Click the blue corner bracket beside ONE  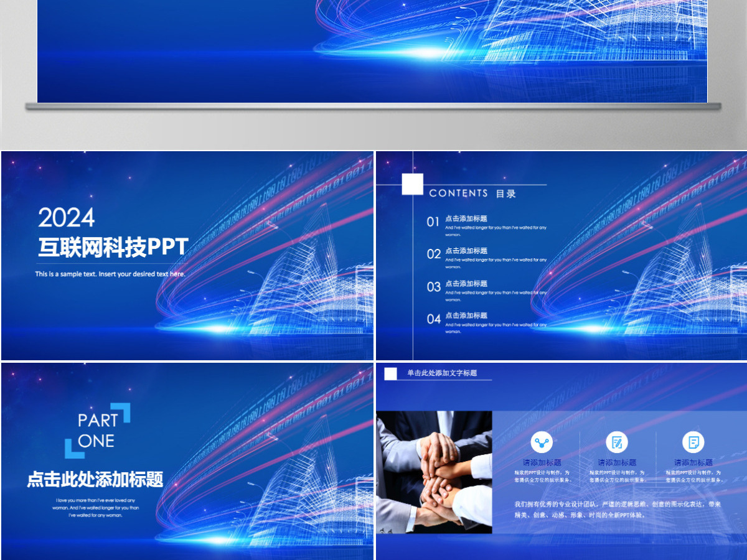tap(75, 449)
